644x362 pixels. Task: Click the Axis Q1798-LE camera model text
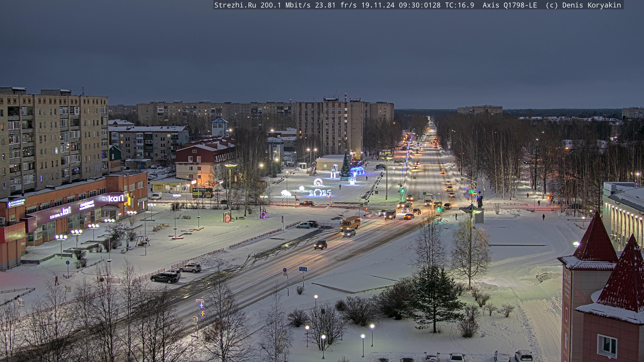pos(510,5)
